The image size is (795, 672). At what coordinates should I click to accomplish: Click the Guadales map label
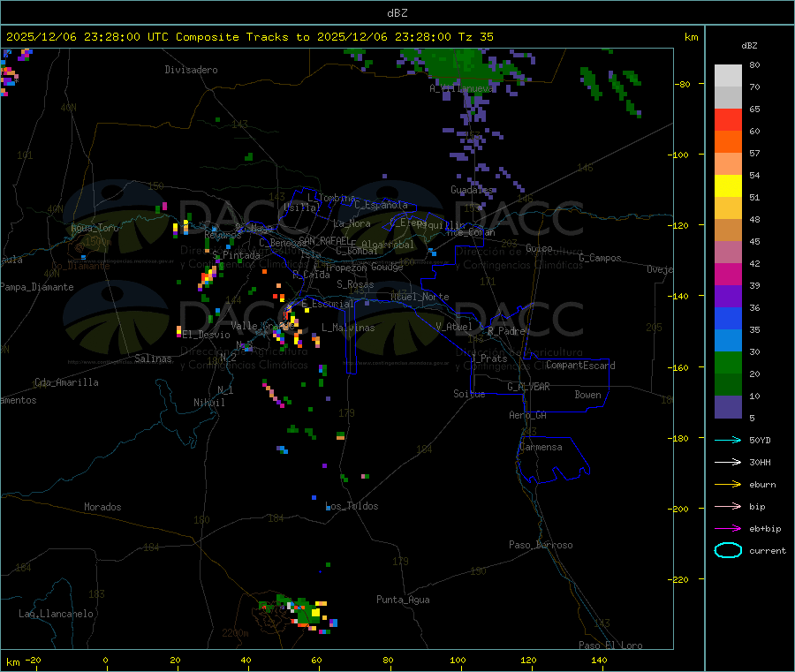(x=472, y=190)
